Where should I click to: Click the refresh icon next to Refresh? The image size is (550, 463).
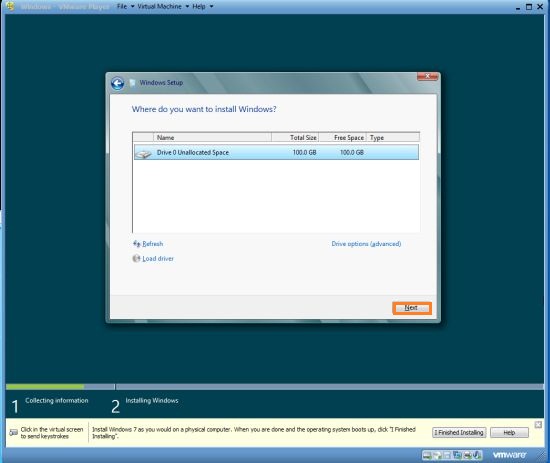coord(136,244)
